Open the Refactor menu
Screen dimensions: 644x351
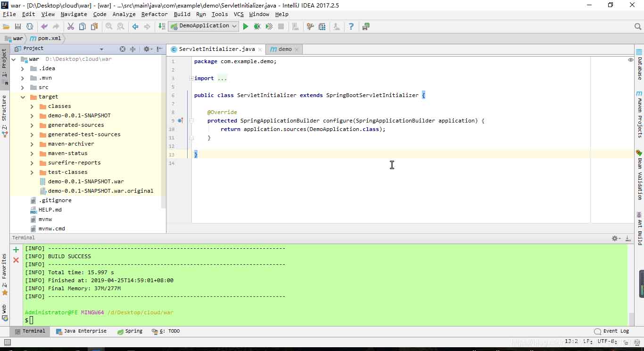point(154,14)
